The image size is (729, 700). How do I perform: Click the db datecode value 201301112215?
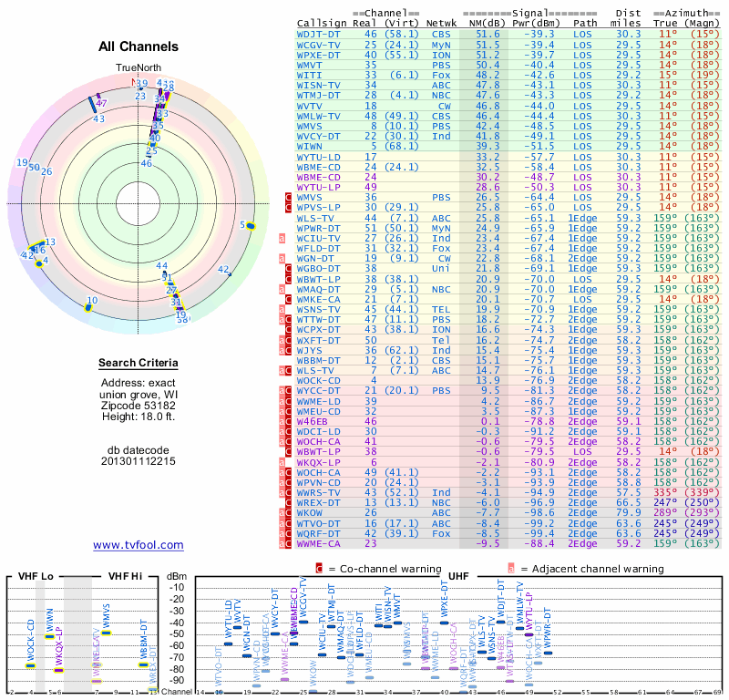(x=139, y=461)
